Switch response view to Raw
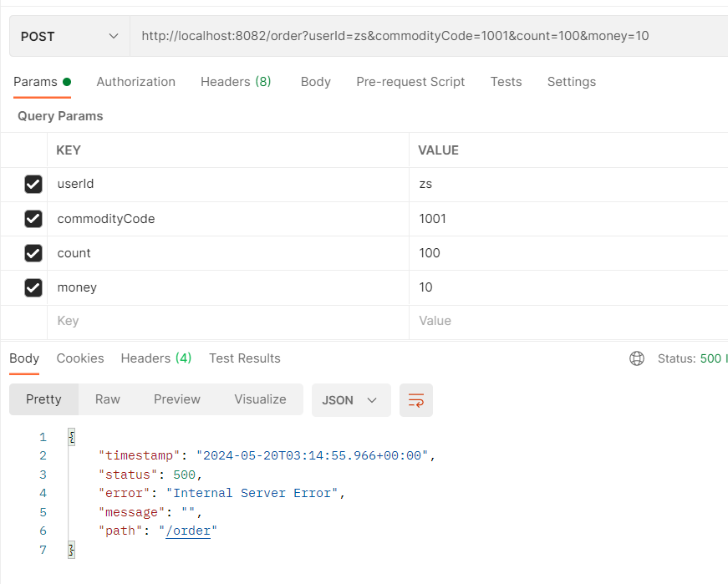728x584 pixels. click(x=108, y=399)
